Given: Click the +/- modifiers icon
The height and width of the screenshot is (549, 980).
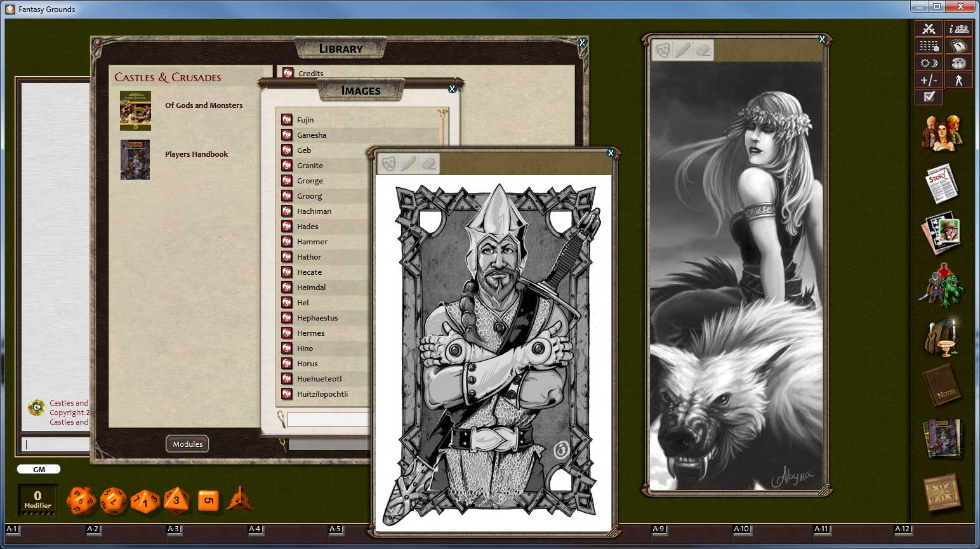Looking at the screenshot, I should (929, 80).
